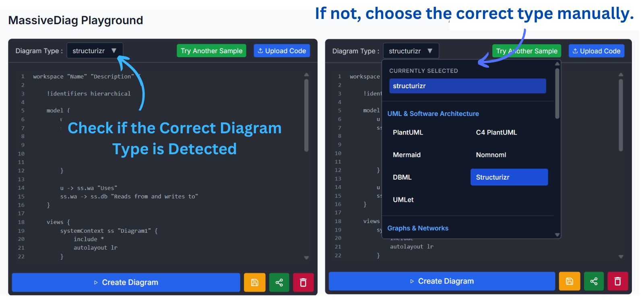Click right editor scroll-up arrow

621,74
